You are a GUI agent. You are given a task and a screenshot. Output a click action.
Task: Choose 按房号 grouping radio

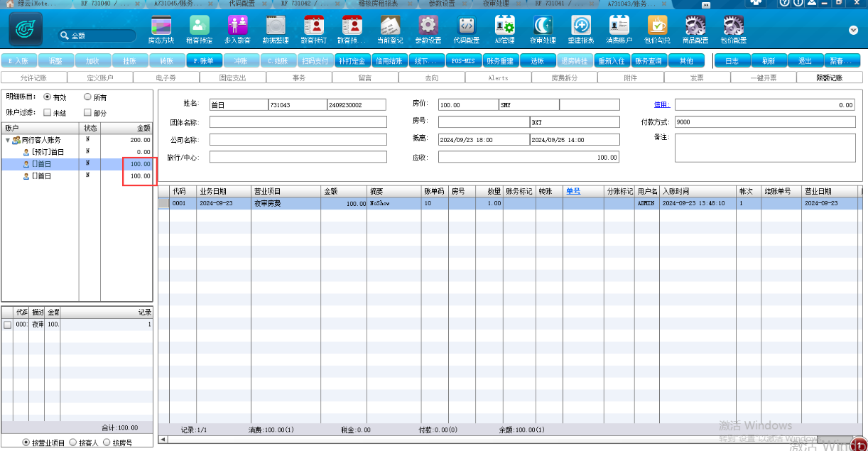107,442
